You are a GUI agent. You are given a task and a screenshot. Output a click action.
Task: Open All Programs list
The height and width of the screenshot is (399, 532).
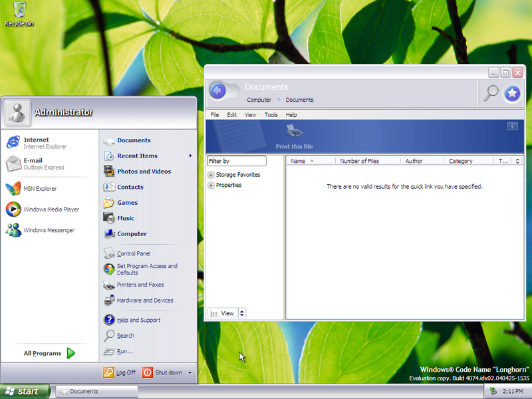click(x=49, y=353)
